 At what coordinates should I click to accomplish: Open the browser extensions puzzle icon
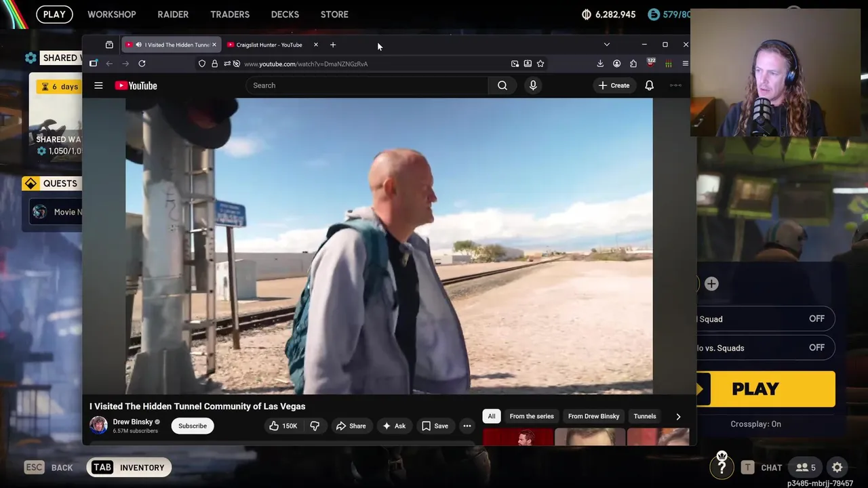click(633, 64)
